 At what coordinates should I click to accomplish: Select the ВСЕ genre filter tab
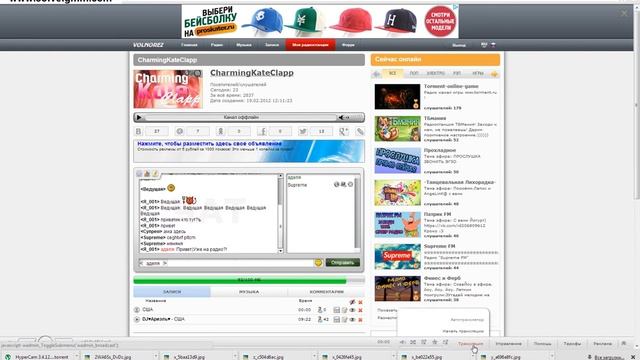point(392,73)
